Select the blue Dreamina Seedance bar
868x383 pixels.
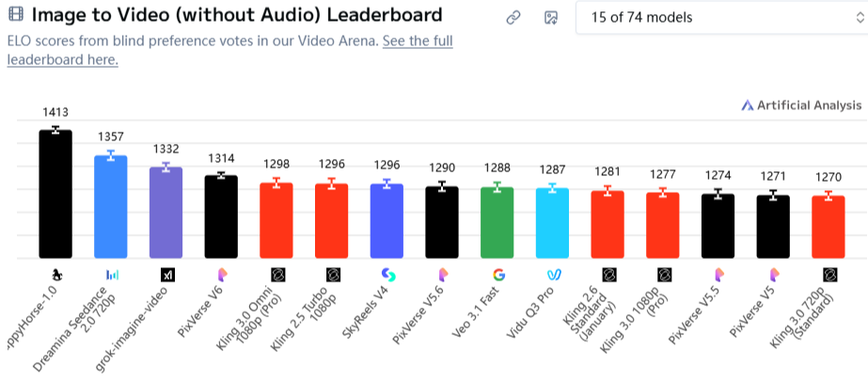tap(112, 207)
